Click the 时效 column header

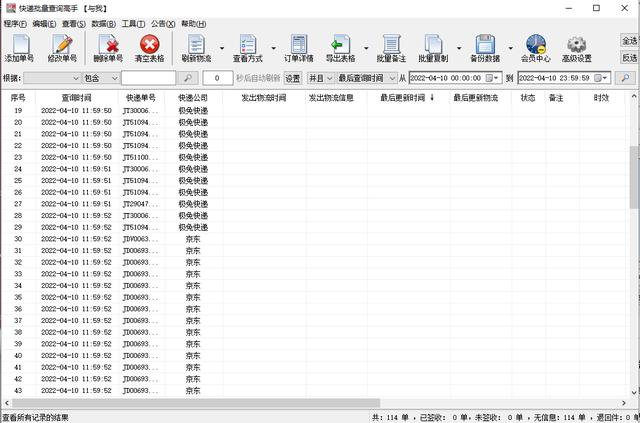601,98
